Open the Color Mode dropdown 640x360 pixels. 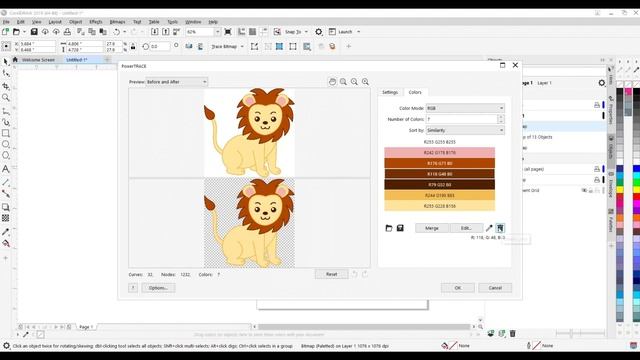pos(465,108)
